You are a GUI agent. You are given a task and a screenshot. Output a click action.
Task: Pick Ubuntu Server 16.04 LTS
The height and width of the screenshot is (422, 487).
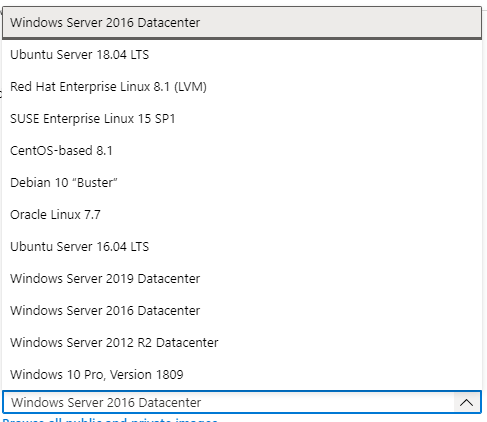coord(242,247)
